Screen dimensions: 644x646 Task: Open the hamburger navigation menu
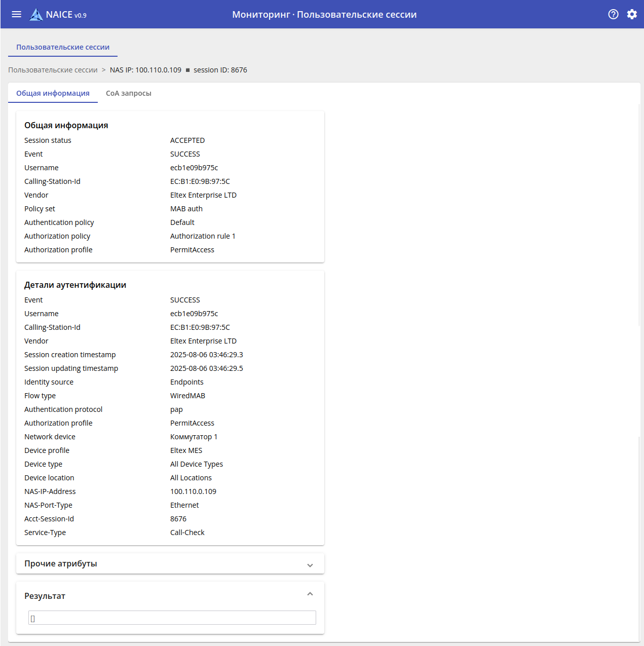17,14
